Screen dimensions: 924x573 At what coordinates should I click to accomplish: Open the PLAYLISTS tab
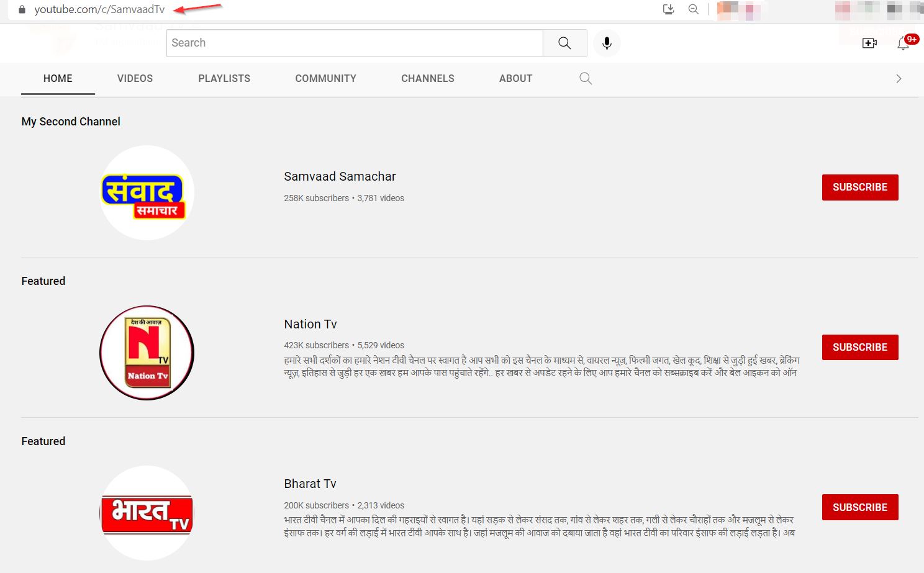pos(224,78)
